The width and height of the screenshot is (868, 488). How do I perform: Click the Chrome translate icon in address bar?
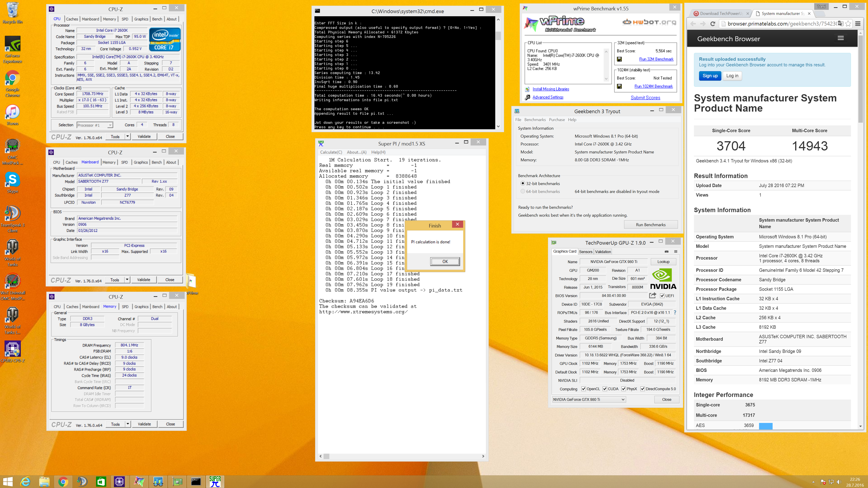tap(840, 23)
